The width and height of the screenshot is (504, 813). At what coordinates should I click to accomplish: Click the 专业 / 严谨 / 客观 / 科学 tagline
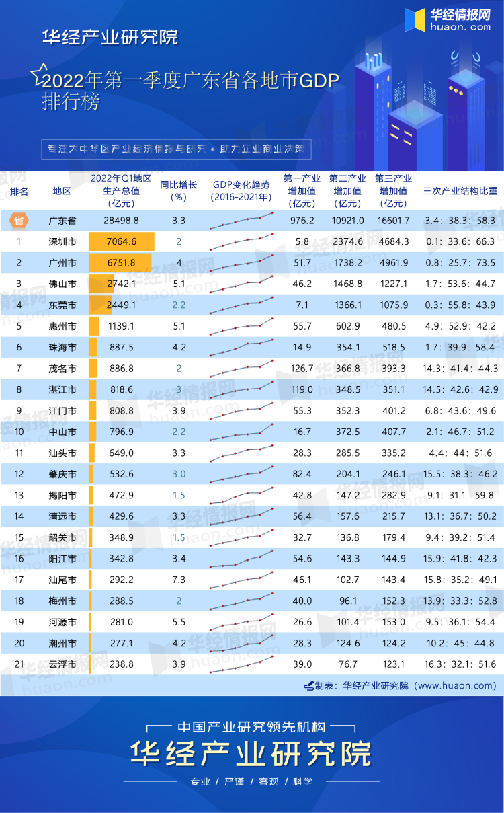point(251,782)
